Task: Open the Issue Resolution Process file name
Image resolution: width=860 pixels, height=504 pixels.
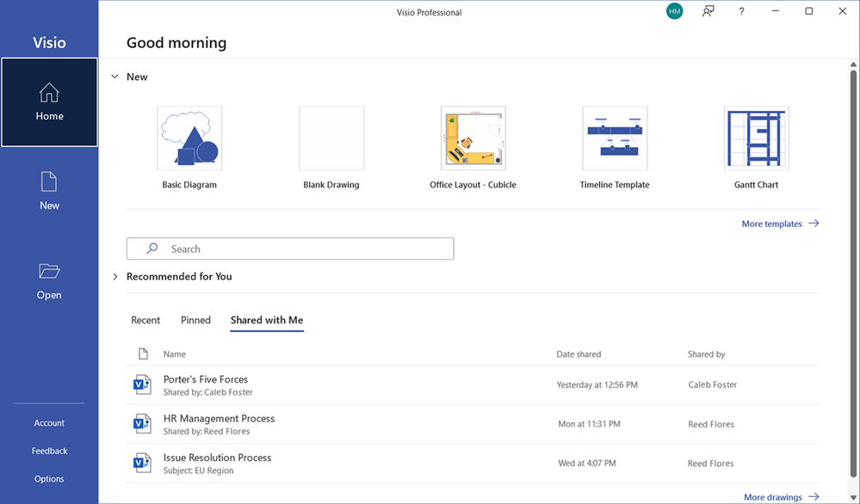Action: pos(217,458)
